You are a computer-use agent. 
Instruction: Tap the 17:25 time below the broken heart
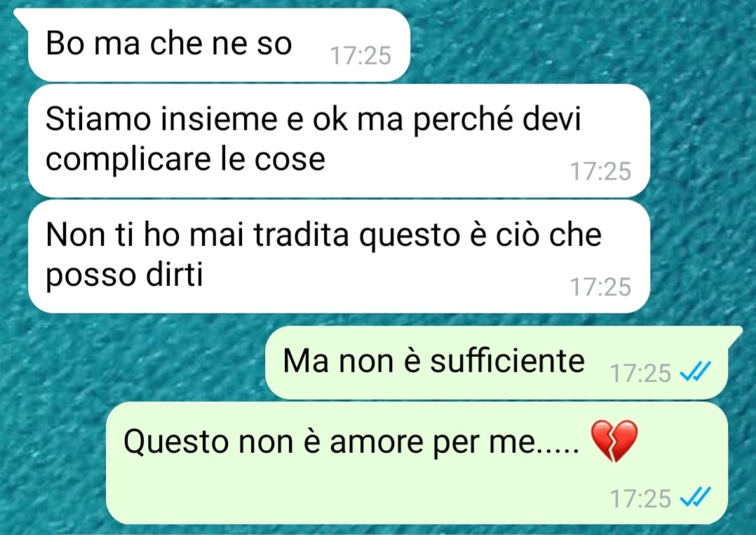[640, 499]
